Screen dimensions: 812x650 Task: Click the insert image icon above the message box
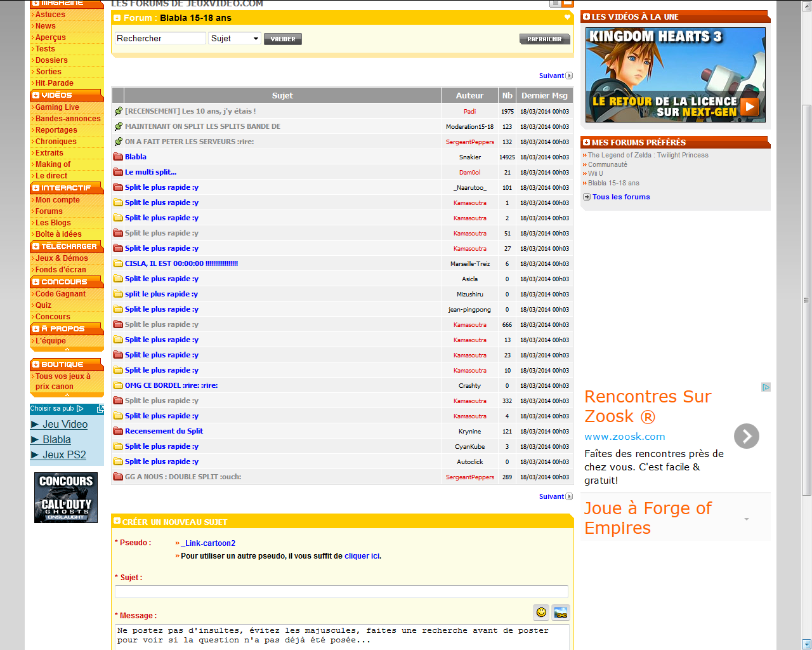coord(561,612)
